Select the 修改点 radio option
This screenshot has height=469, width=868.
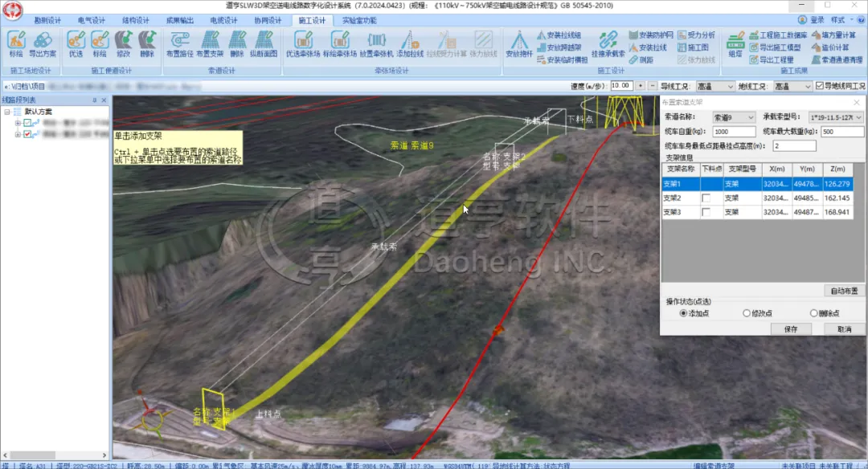(747, 313)
